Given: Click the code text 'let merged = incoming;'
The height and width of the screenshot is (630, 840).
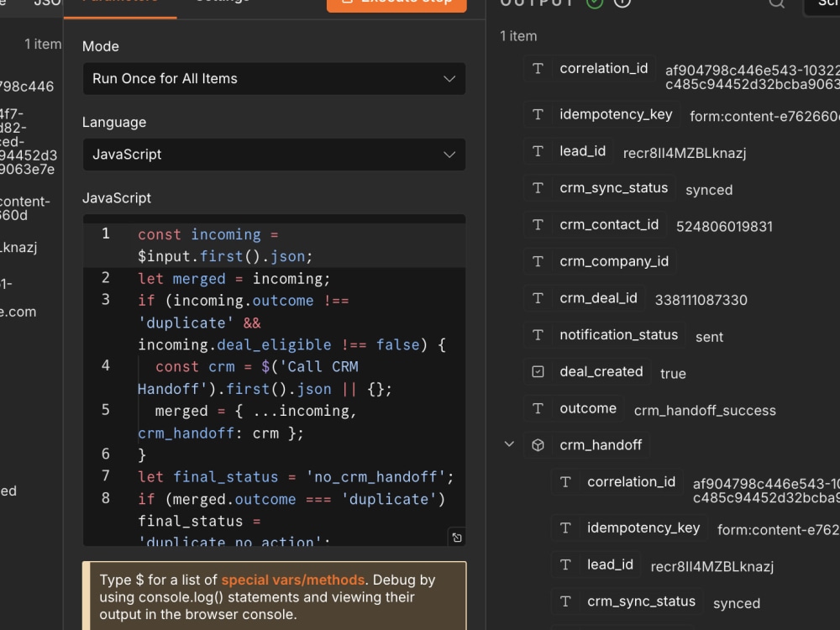Looking at the screenshot, I should 234,279.
